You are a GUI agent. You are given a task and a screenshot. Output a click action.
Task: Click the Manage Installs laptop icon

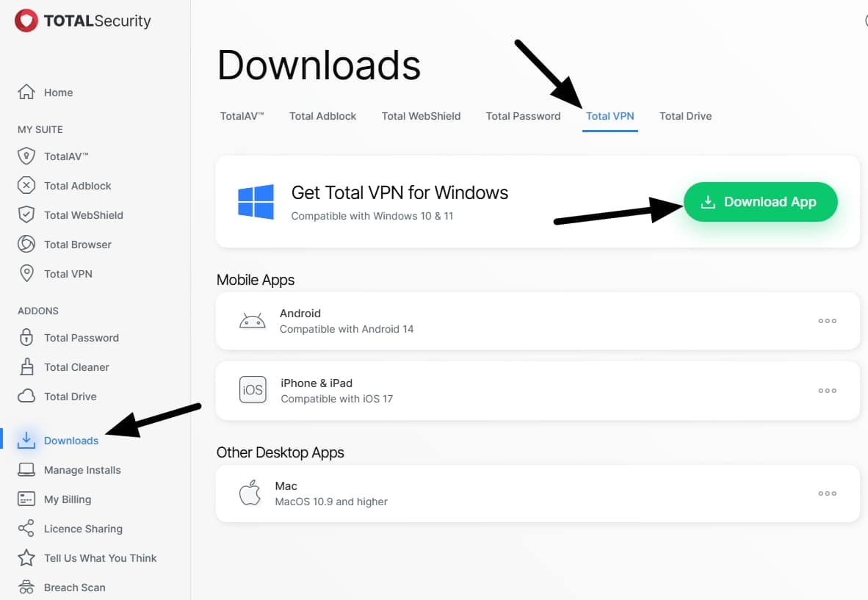point(26,469)
